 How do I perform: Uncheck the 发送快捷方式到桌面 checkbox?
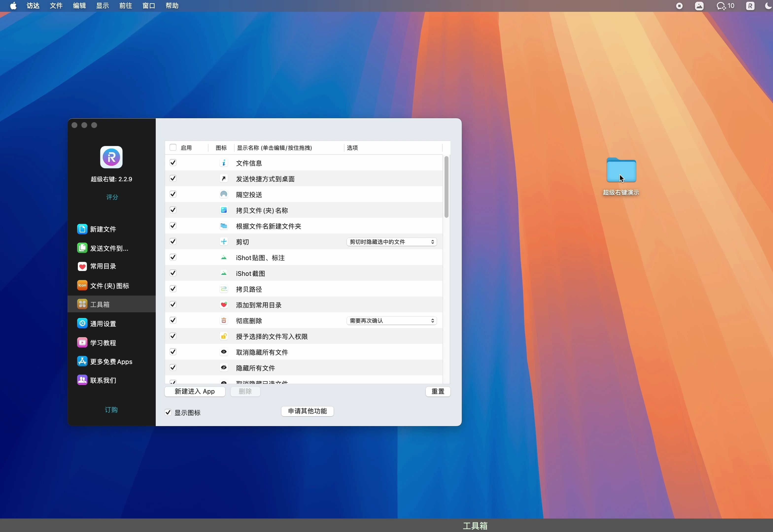click(x=173, y=178)
